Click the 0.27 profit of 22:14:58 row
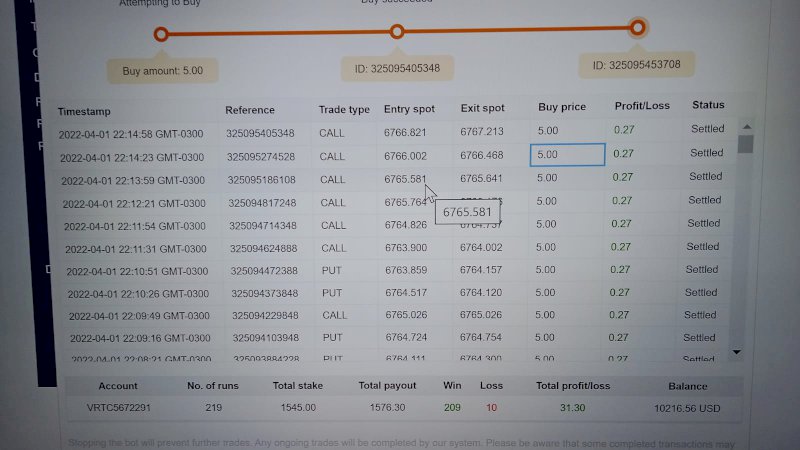This screenshot has width=800, height=450. [x=624, y=130]
